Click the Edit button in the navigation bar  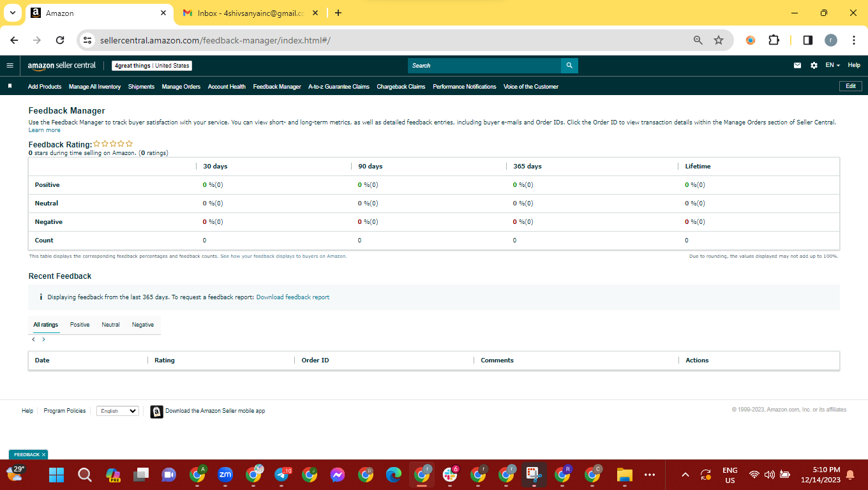tap(850, 86)
